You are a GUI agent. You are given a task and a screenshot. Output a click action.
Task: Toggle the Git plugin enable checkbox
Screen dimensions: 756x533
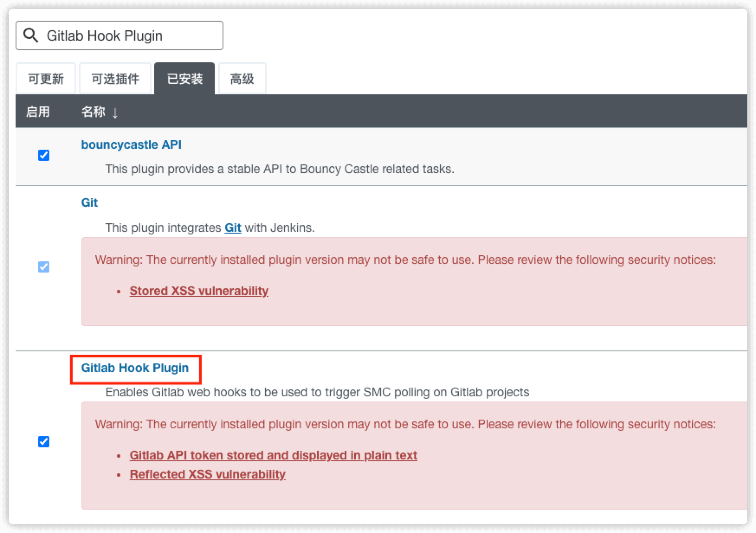(x=44, y=267)
